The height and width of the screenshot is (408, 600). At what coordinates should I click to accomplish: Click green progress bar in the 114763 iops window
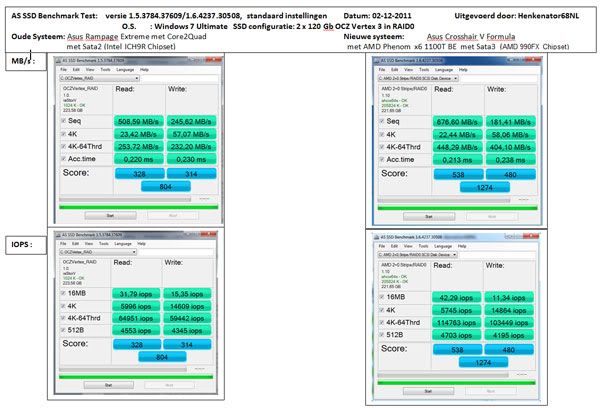pyautogui.click(x=456, y=383)
